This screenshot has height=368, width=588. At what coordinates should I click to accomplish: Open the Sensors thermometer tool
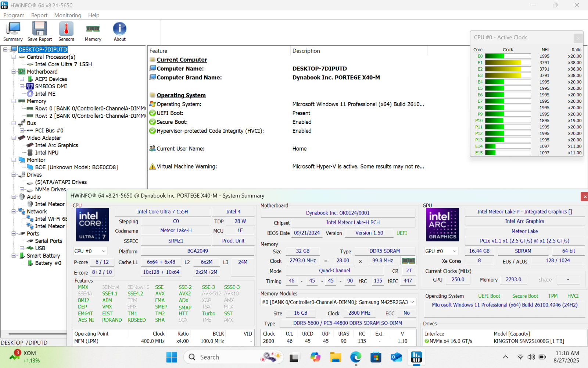[66, 32]
